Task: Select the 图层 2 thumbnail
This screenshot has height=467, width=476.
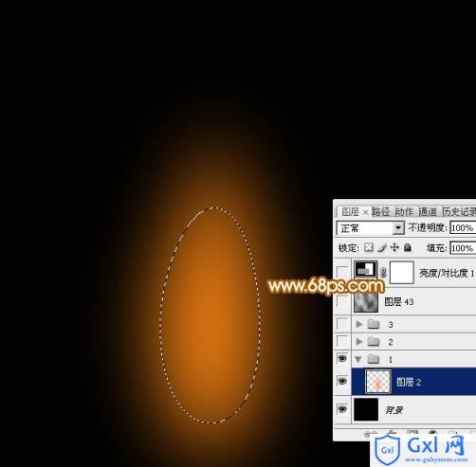Action: [x=378, y=382]
